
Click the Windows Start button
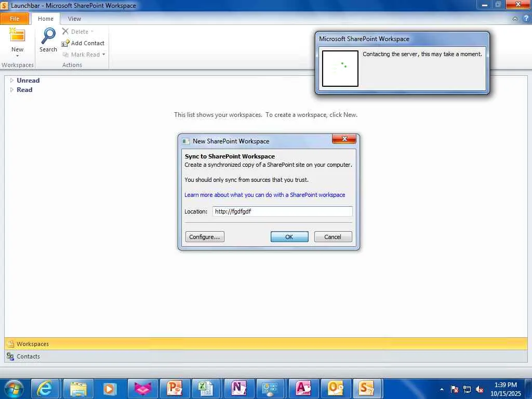(14, 389)
